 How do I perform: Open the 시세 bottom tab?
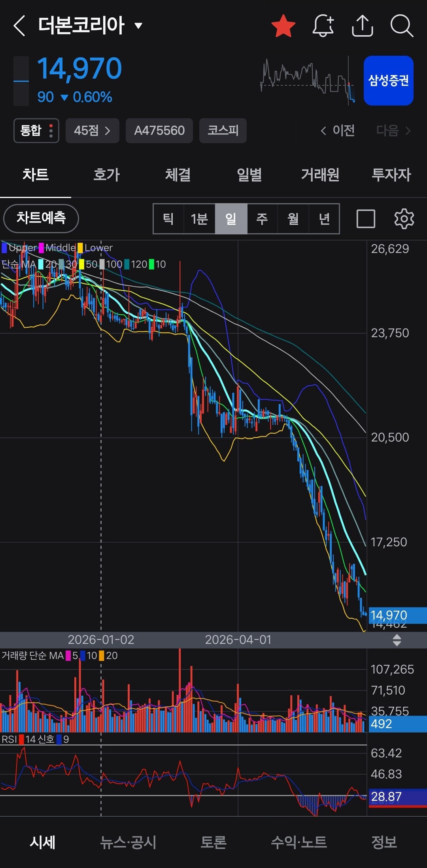pos(43,842)
